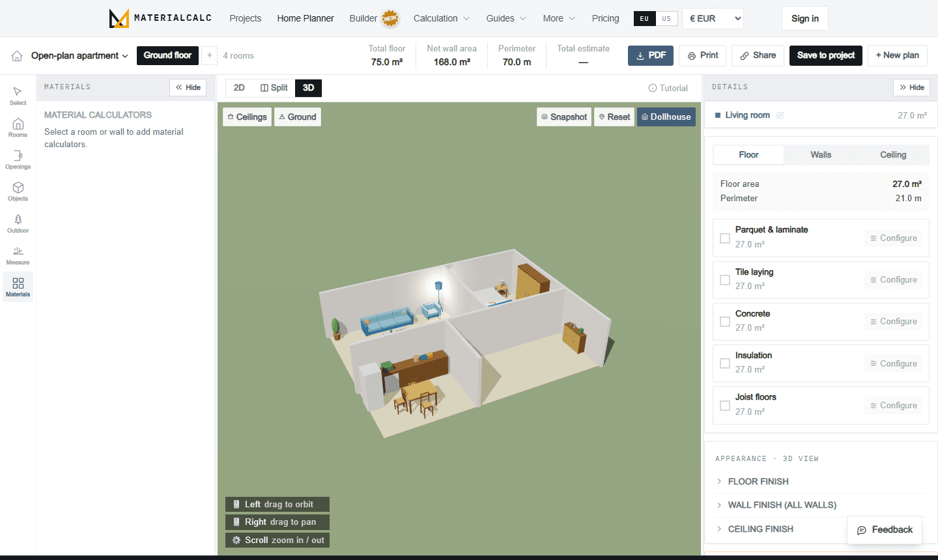Click the home icon beside plan name

[17, 56]
